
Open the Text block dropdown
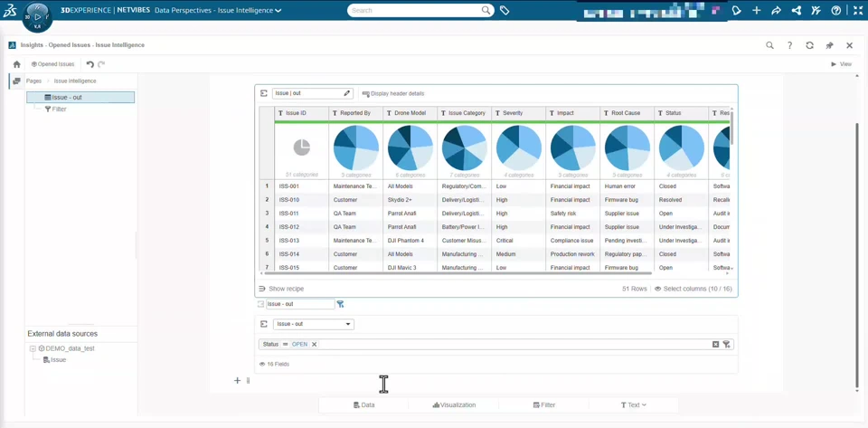(634, 404)
